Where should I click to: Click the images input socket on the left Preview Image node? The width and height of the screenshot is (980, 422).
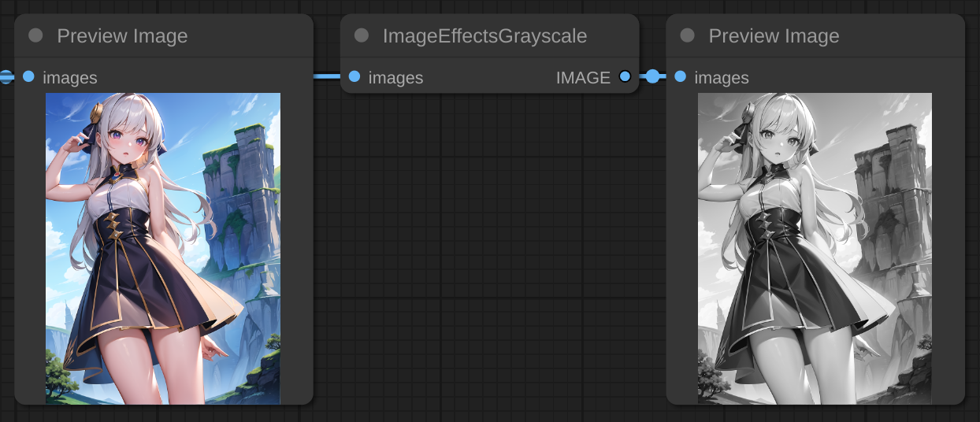pyautogui.click(x=29, y=76)
